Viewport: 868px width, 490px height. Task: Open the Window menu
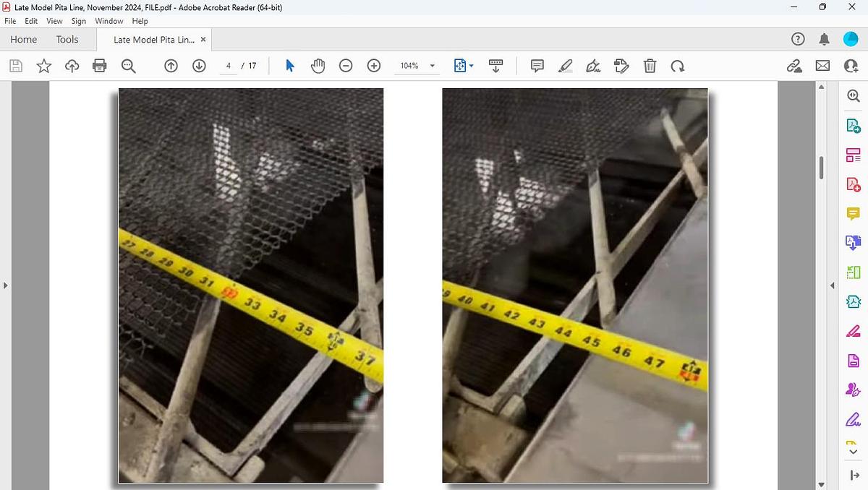click(x=109, y=21)
